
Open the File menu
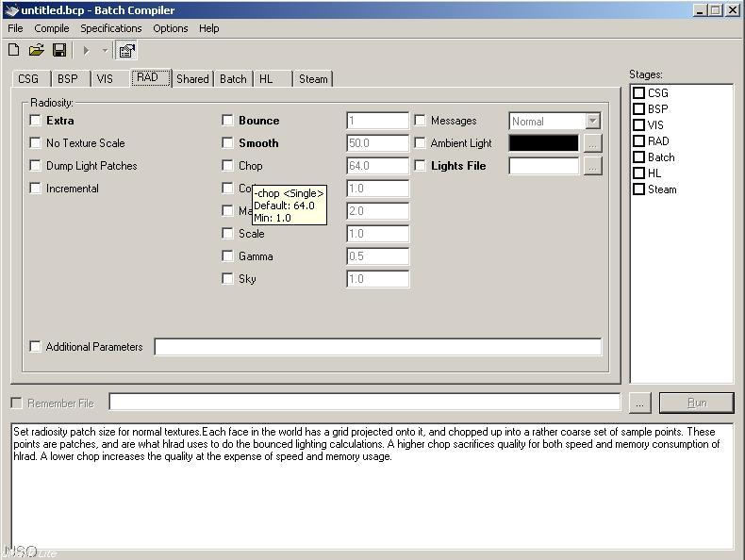[15, 28]
